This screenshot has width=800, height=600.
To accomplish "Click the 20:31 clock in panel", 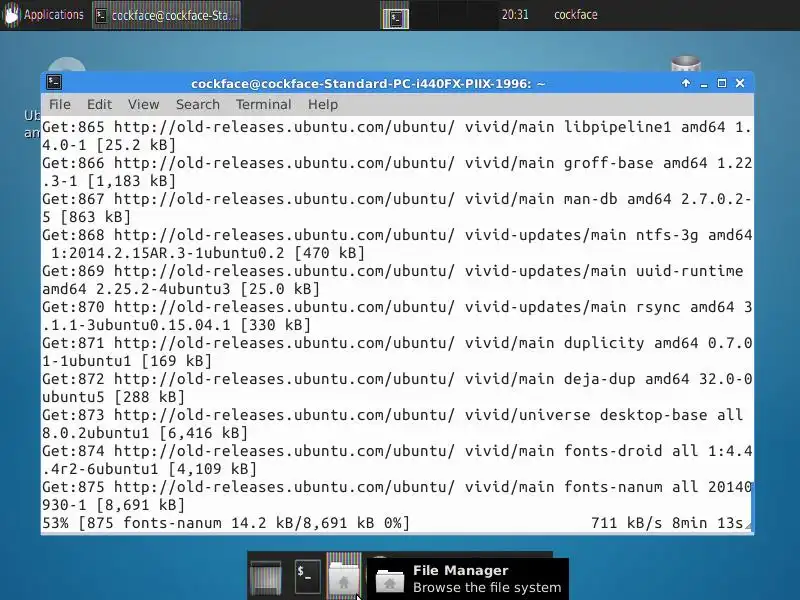I will 515,14.
